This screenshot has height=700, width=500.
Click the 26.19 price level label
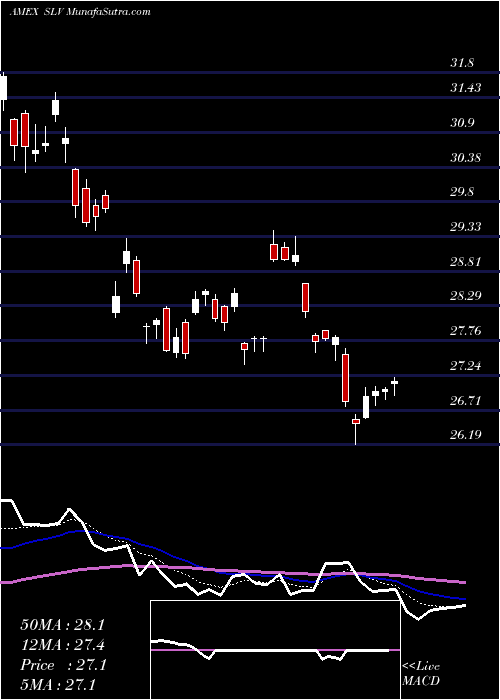tap(466, 434)
